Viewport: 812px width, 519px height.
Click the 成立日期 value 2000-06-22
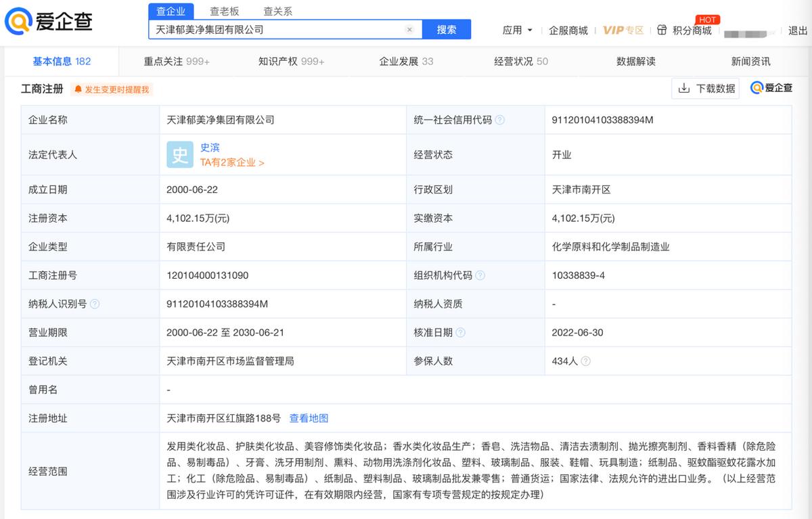coord(192,189)
